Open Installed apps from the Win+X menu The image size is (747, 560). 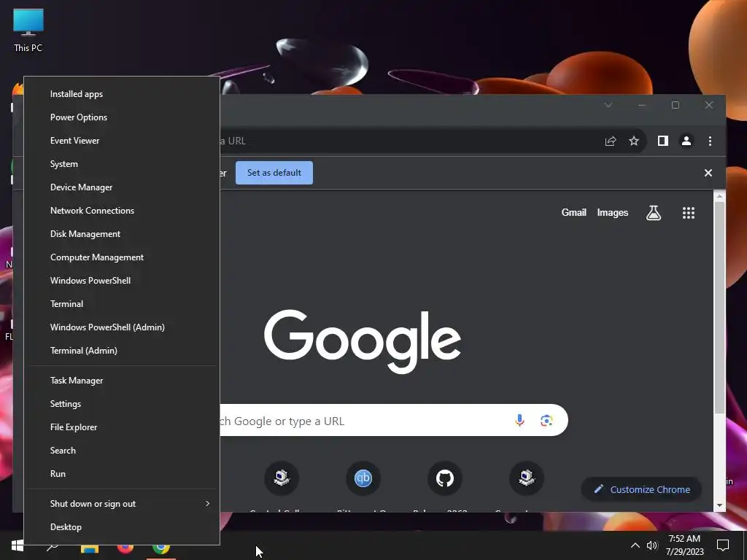pyautogui.click(x=122, y=94)
